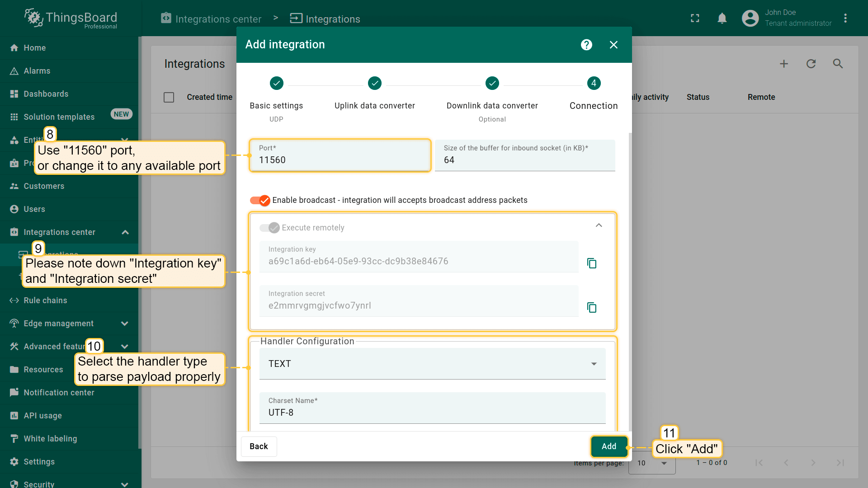Open the help icon in dialog header
868x488 pixels.
[586, 45]
